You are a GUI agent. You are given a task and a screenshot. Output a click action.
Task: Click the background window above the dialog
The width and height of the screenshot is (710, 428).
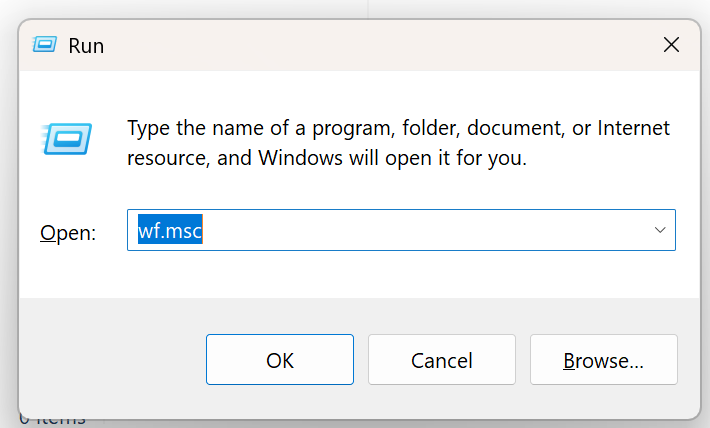click(x=200, y=8)
